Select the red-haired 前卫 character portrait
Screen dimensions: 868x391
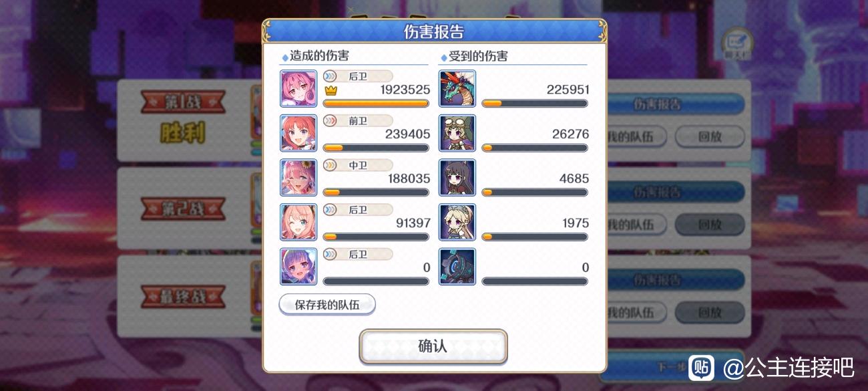pyautogui.click(x=298, y=133)
